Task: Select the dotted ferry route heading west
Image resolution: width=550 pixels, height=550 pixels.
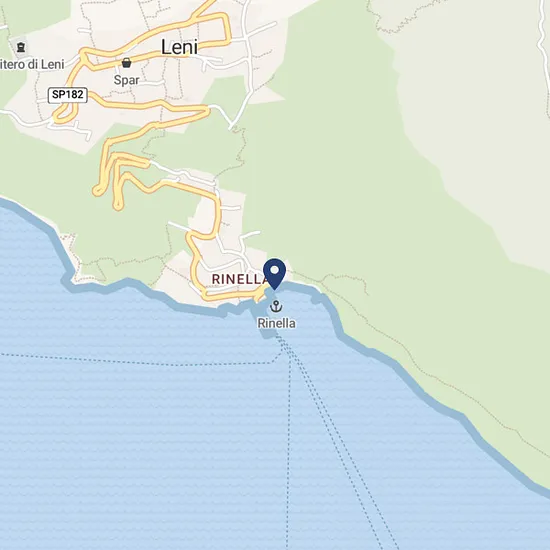Action: [140, 361]
